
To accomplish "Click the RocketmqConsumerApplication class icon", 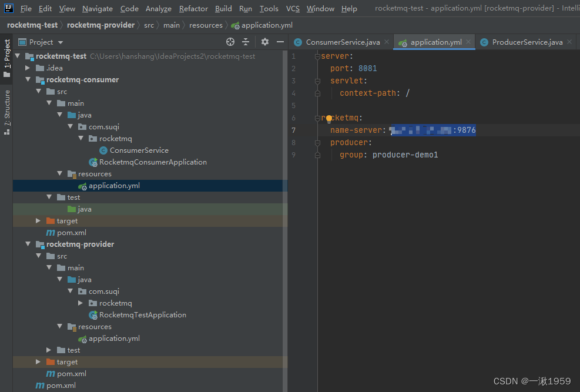I will click(x=93, y=162).
